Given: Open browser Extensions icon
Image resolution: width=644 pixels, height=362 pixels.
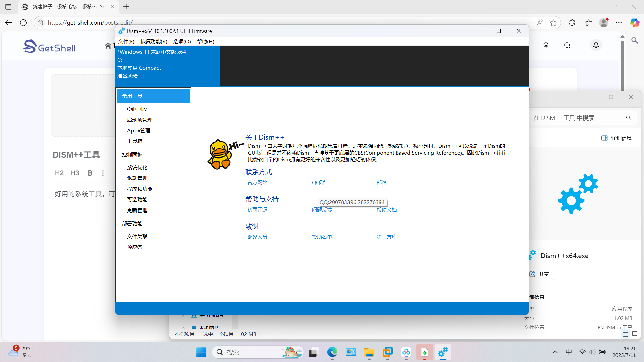Looking at the screenshot, I should [x=572, y=22].
